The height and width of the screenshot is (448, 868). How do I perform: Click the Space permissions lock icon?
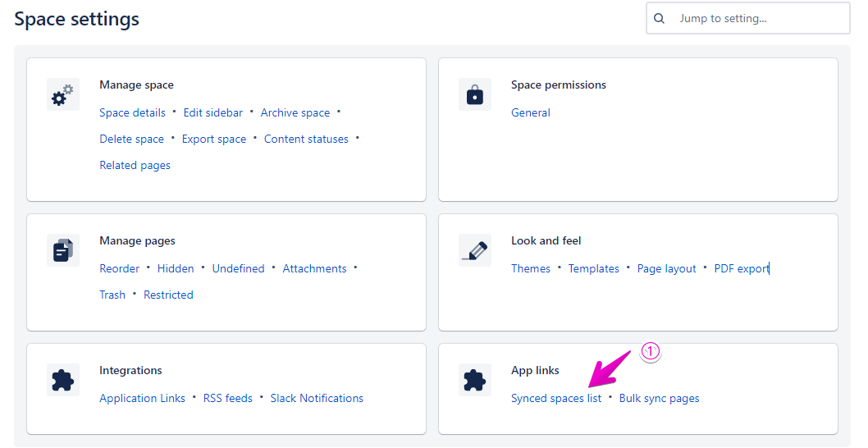475,95
